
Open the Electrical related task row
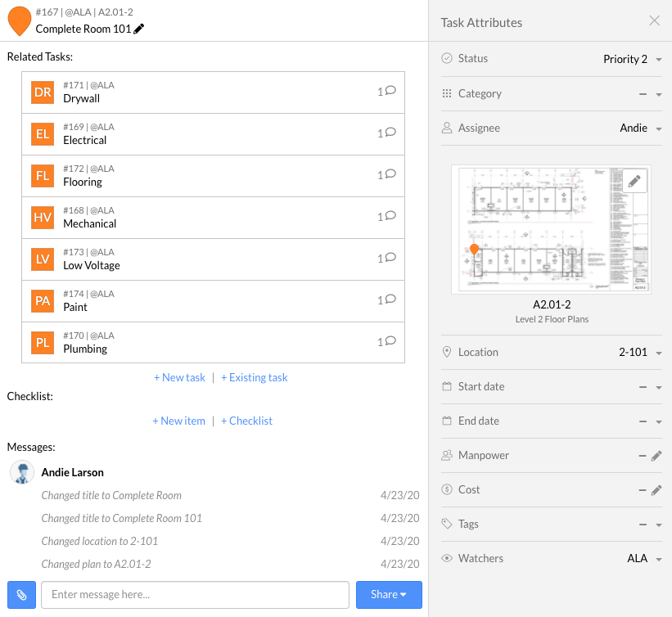pos(213,134)
